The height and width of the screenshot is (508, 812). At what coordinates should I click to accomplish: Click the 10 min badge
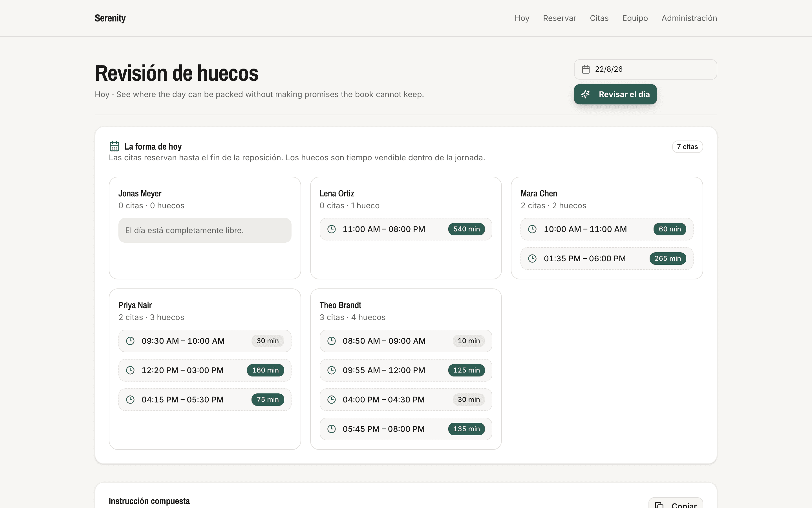(469, 341)
